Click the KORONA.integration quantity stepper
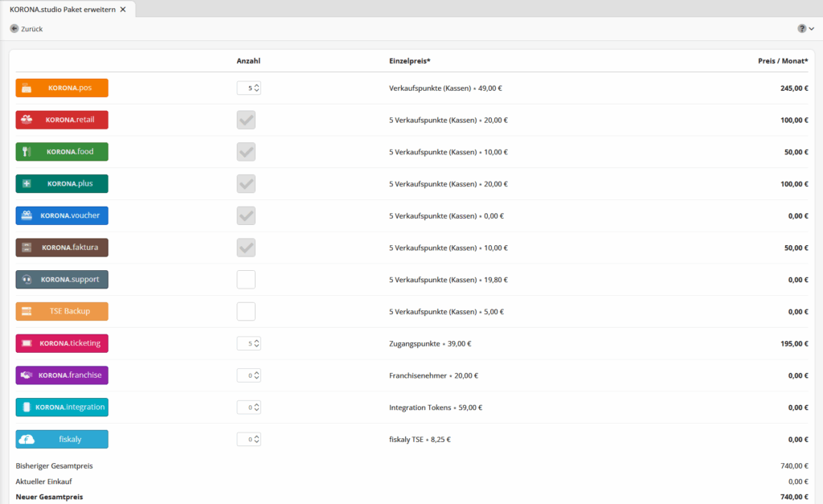823x504 pixels. pos(249,408)
